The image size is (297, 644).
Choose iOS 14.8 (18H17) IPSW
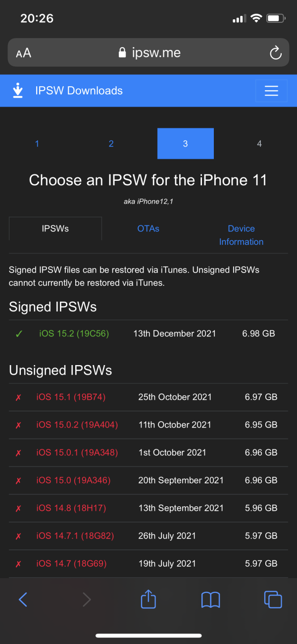pos(71,508)
